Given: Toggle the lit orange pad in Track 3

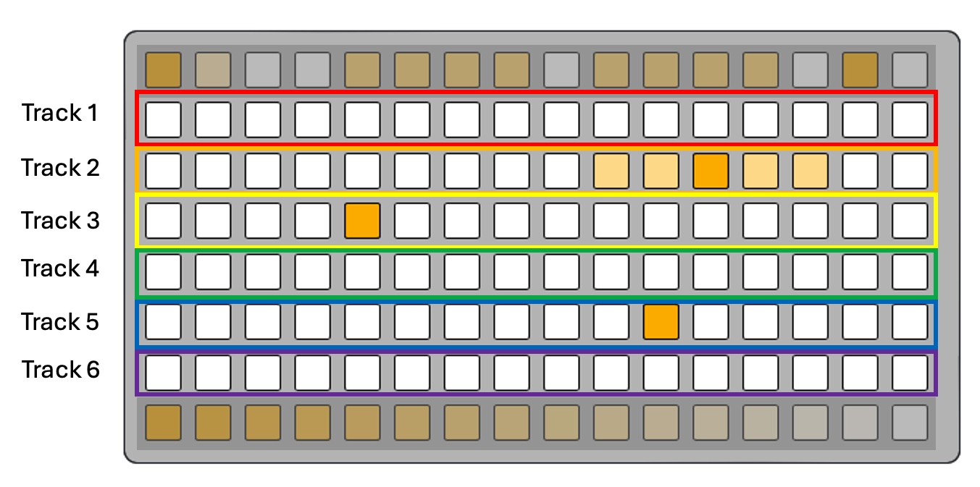Looking at the screenshot, I should pos(362,221).
